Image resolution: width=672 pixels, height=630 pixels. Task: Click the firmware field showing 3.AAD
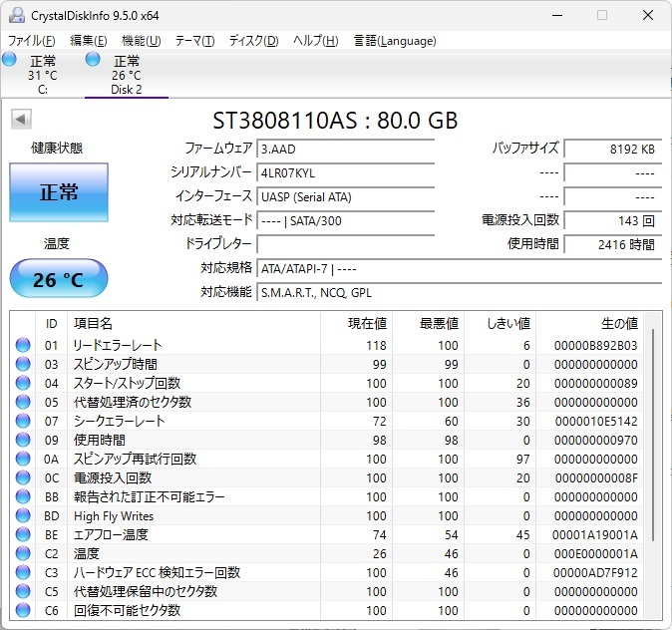click(345, 150)
